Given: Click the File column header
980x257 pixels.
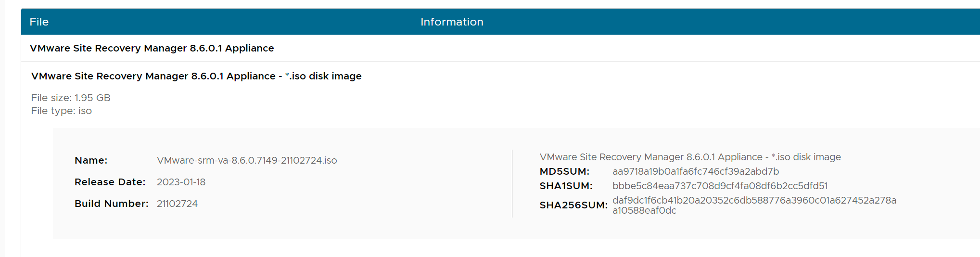Looking at the screenshot, I should [x=39, y=22].
